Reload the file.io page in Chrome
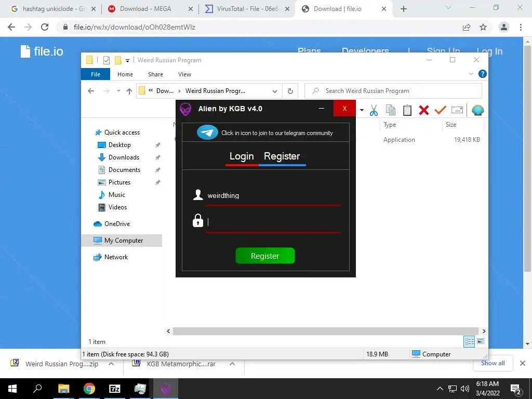This screenshot has width=532, height=399. click(45, 27)
